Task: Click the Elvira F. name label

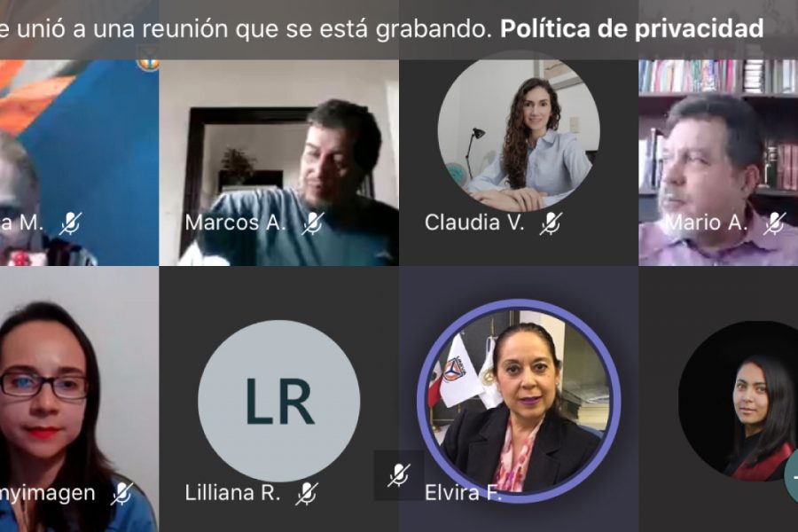Action: tap(463, 493)
